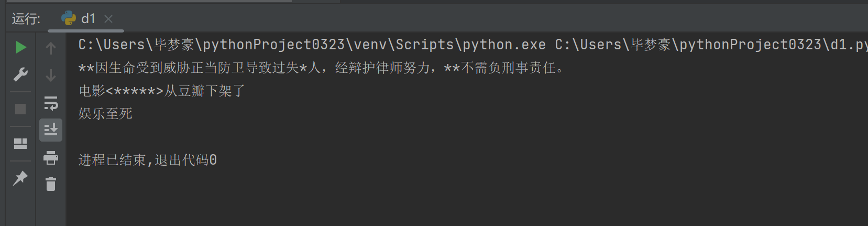Click the down stack trace arrow
Image resolution: width=868 pixels, height=226 pixels.
click(x=51, y=76)
